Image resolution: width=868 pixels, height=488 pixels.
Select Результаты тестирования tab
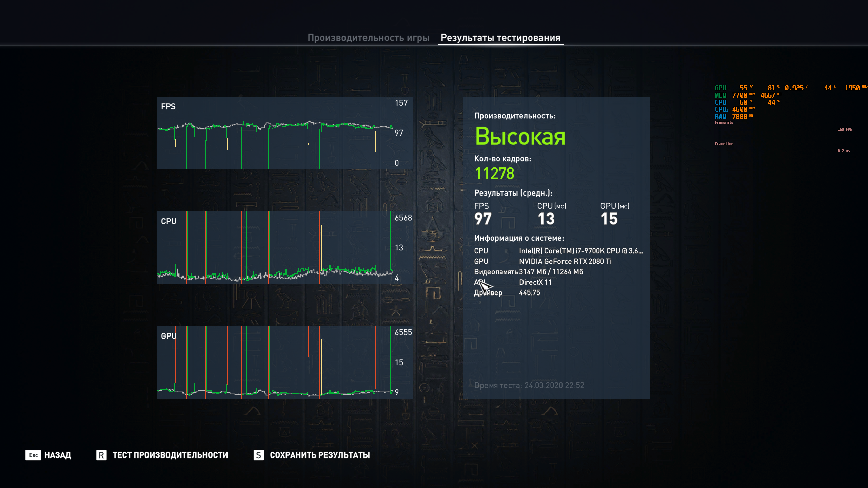tap(500, 38)
